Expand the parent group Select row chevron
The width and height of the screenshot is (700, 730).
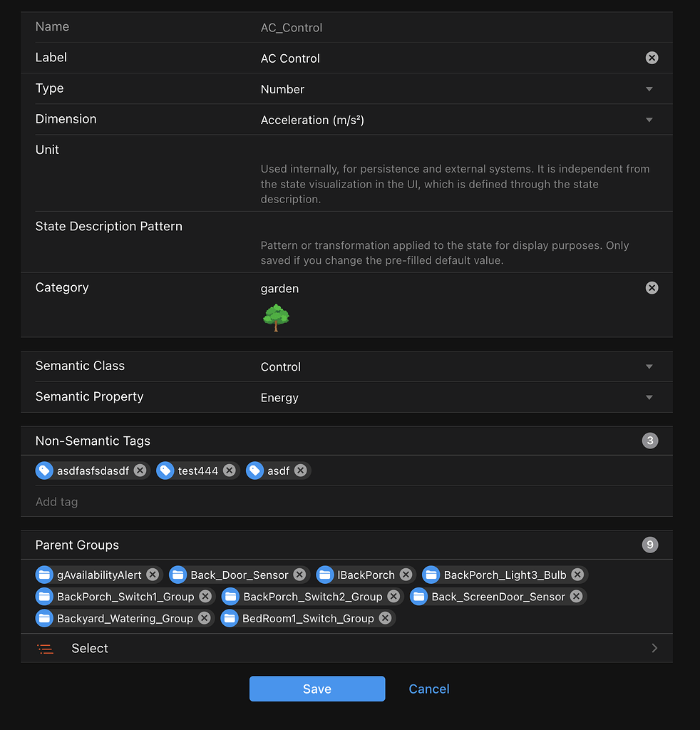(x=654, y=648)
